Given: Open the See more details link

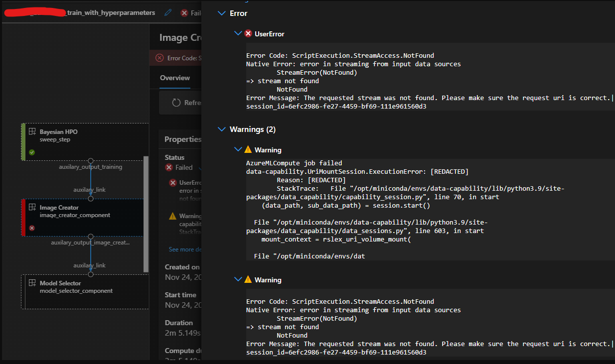Looking at the screenshot, I should (184, 249).
